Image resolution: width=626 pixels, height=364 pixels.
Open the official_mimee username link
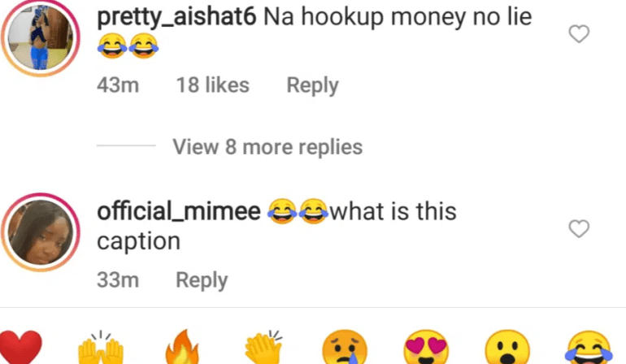pyautogui.click(x=179, y=212)
